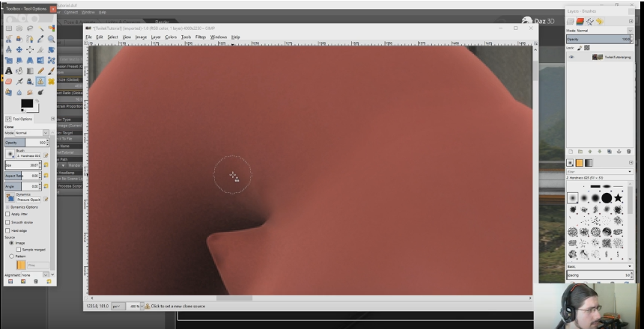Open the GIMP Select menu

(112, 37)
